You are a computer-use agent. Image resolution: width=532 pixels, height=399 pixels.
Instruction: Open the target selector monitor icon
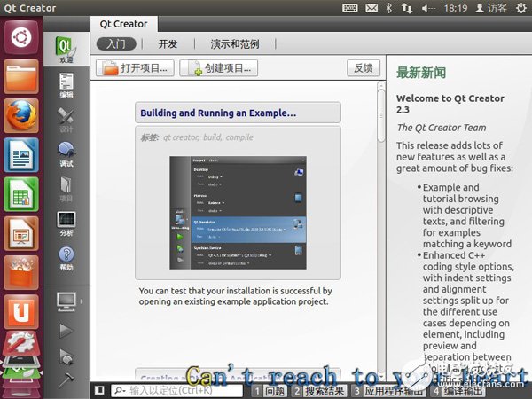[66, 301]
